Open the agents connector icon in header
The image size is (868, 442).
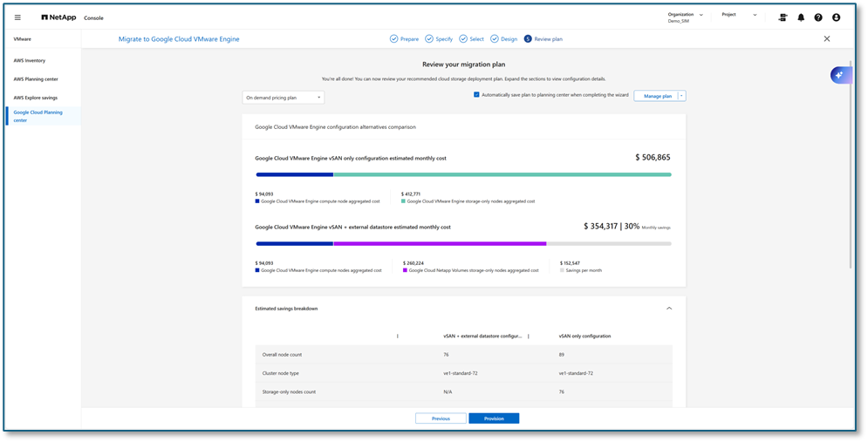click(x=783, y=17)
